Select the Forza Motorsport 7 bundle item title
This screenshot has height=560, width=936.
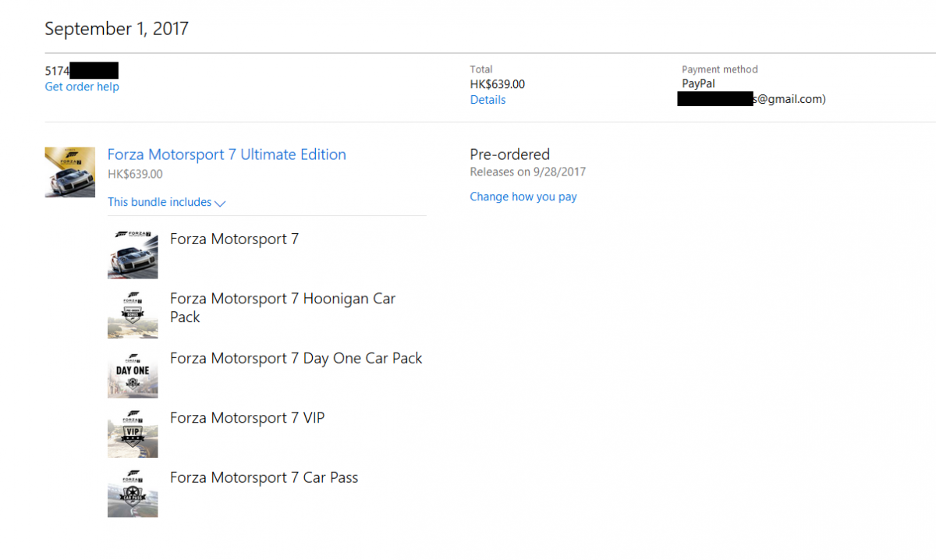click(x=234, y=239)
